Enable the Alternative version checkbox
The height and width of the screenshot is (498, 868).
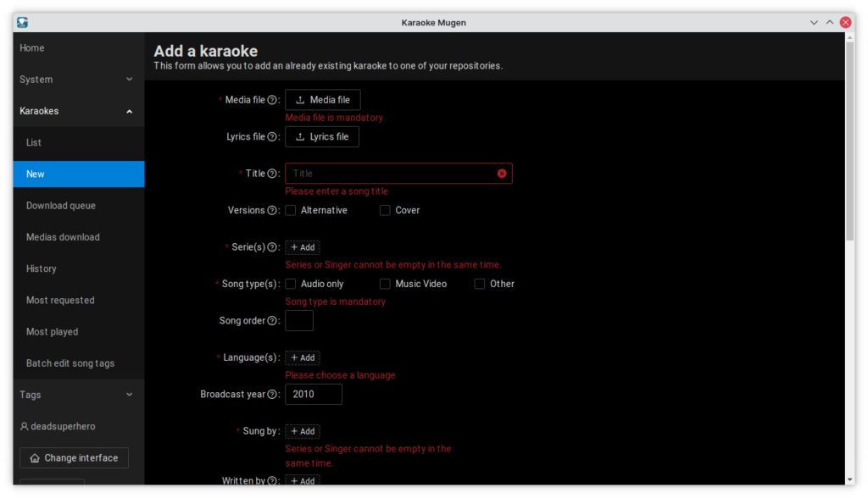click(290, 210)
